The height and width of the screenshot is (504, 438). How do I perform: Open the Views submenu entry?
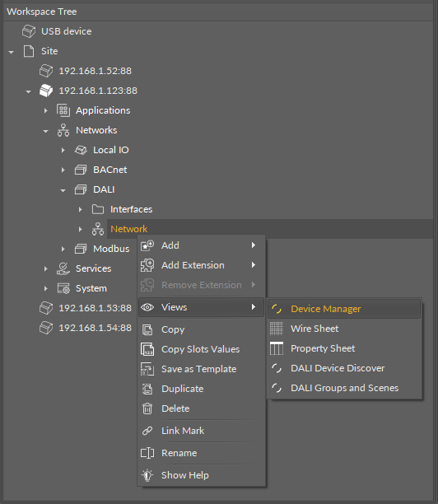tap(202, 307)
